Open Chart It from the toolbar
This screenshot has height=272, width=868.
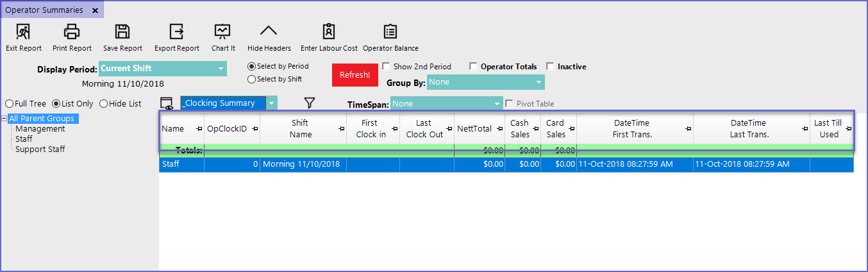[222, 31]
